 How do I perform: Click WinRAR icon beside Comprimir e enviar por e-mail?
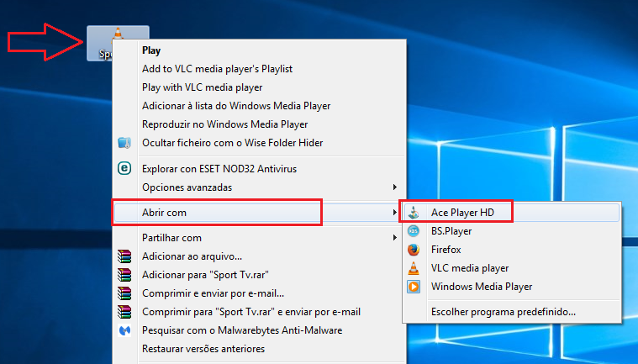(x=124, y=293)
